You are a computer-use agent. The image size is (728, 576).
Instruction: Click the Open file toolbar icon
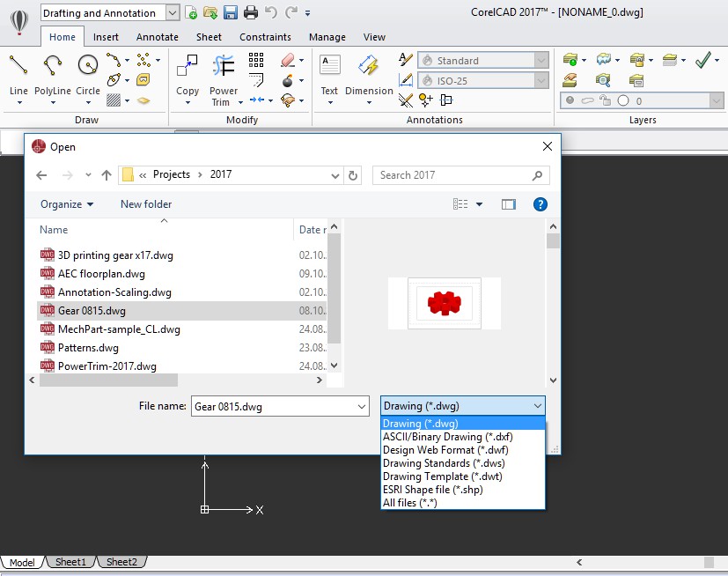point(210,12)
